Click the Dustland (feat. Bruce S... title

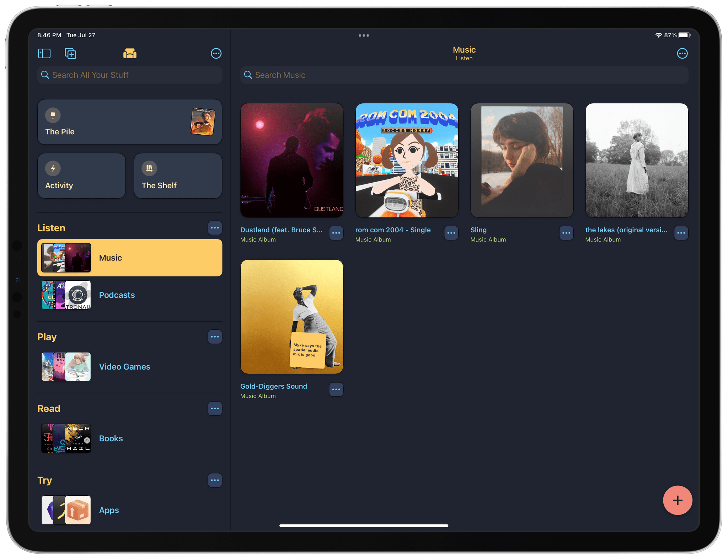point(282,230)
